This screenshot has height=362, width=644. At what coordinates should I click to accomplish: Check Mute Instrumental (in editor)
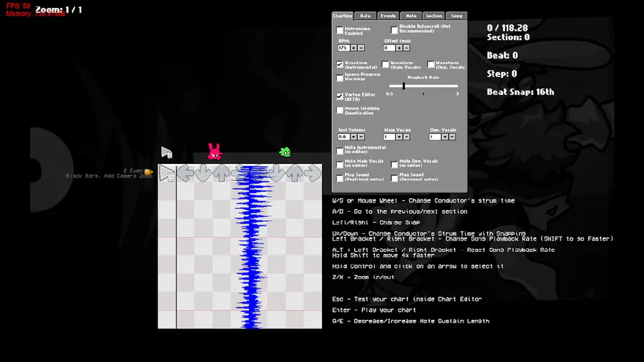click(x=340, y=151)
